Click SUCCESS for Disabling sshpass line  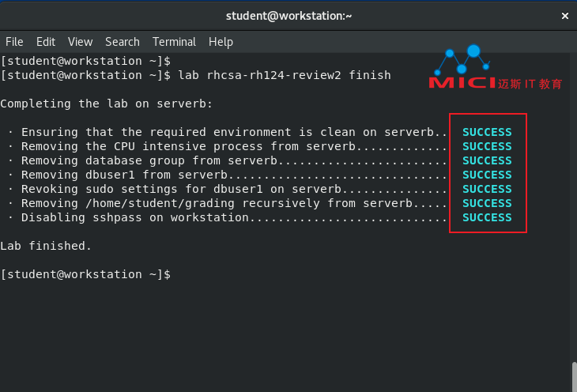[487, 217]
